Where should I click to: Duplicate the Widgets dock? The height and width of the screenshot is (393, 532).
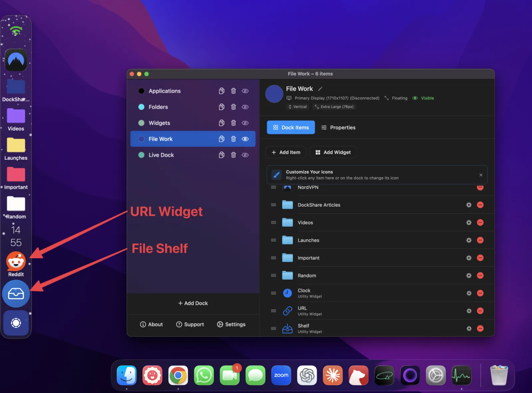click(x=221, y=123)
